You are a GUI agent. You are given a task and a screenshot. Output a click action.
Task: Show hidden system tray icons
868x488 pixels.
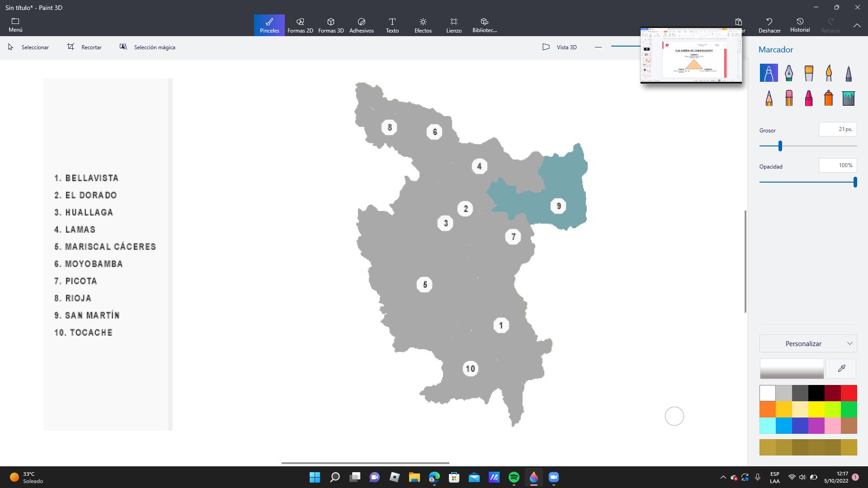pyautogui.click(x=723, y=477)
